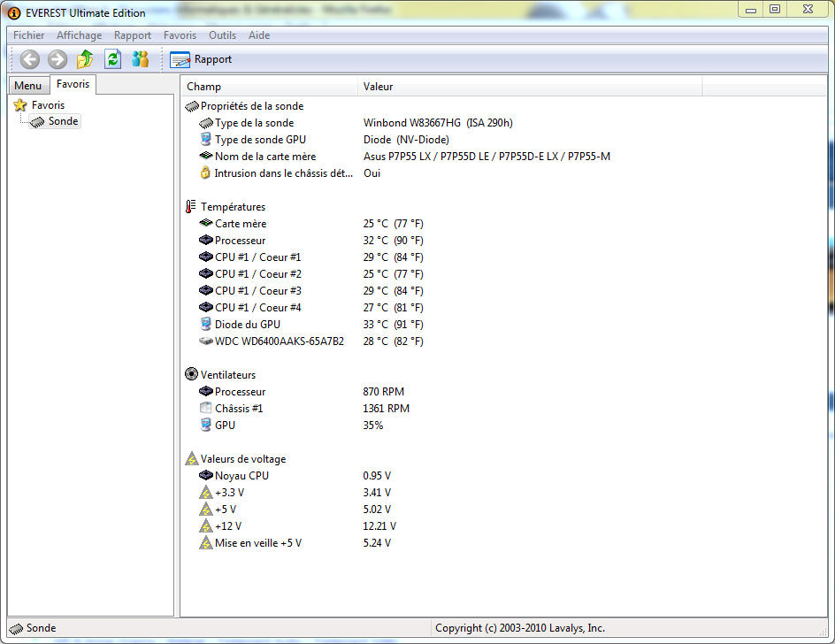Image resolution: width=835 pixels, height=644 pixels.
Task: Click the refresh icon in the toolbar
Action: point(112,58)
